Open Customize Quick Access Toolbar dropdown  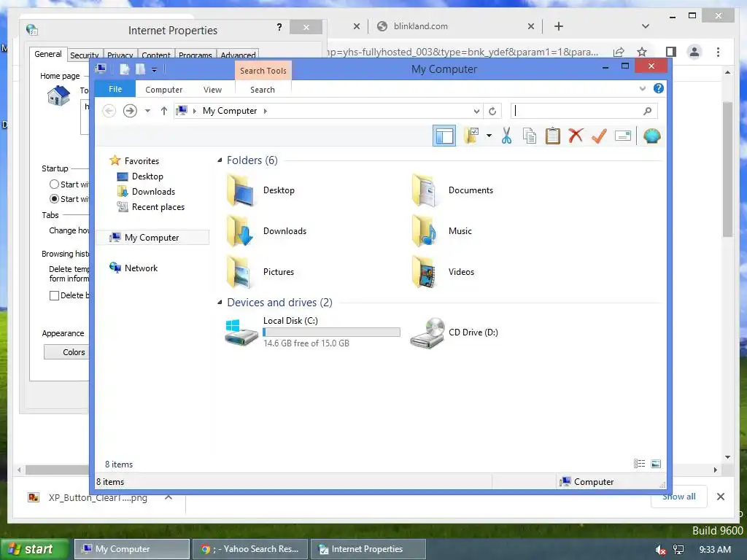point(154,70)
